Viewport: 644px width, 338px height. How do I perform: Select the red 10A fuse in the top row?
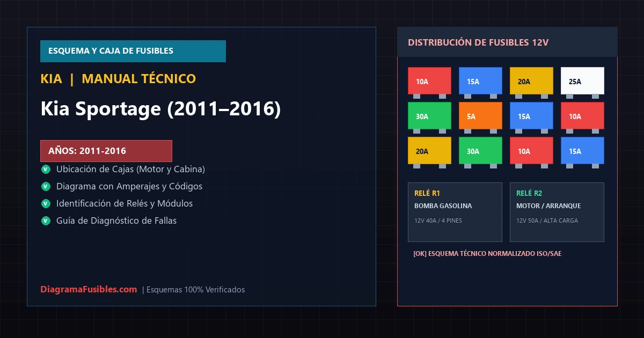click(429, 81)
